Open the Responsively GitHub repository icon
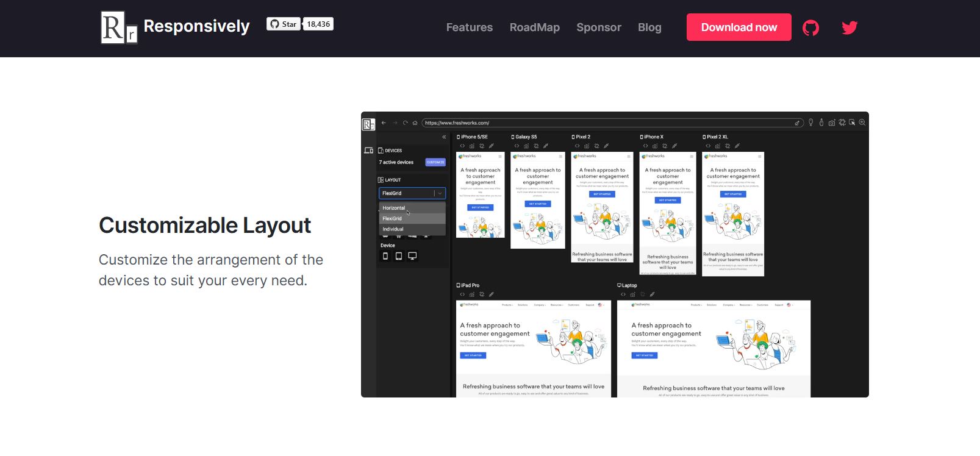 tap(810, 27)
